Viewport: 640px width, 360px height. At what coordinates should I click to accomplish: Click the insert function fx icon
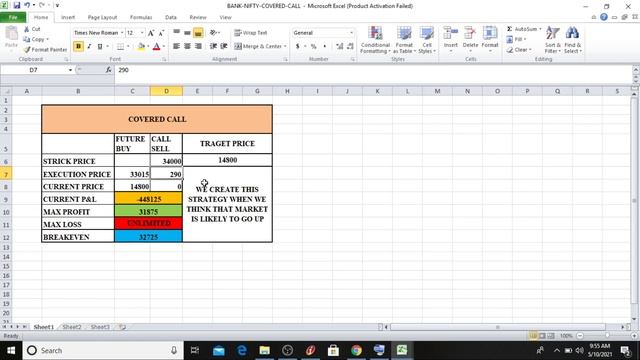pyautogui.click(x=108, y=70)
